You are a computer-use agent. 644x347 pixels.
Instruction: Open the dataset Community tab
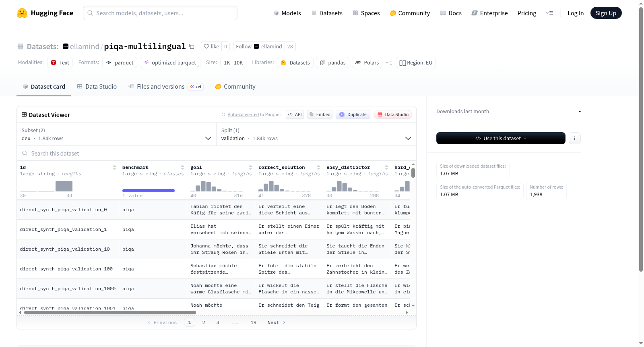[235, 87]
